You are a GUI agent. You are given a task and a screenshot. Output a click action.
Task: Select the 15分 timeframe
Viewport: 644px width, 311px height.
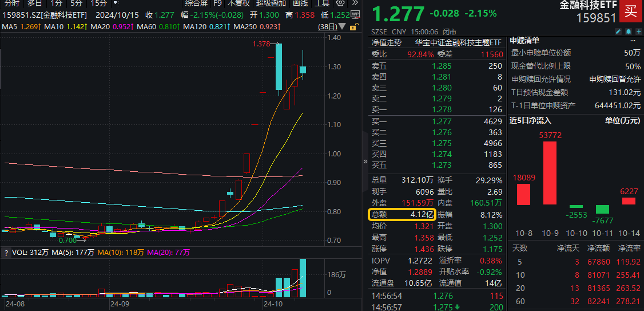(x=98, y=3)
